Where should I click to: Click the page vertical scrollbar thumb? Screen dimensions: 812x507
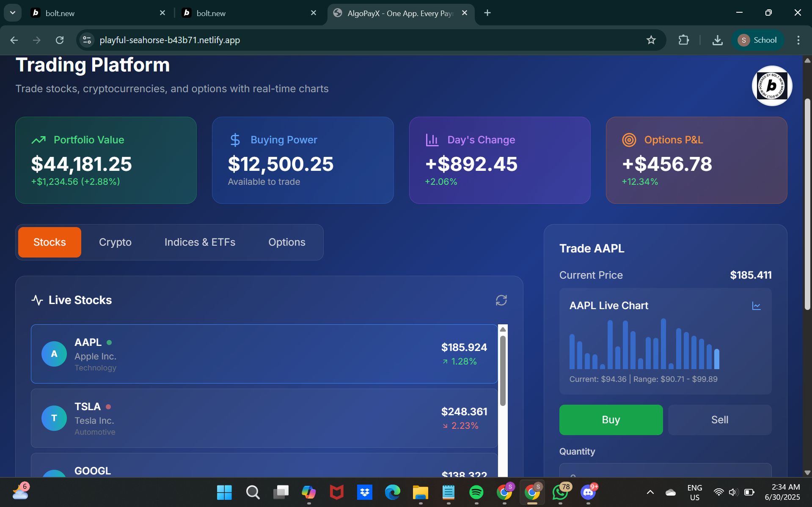point(807,204)
